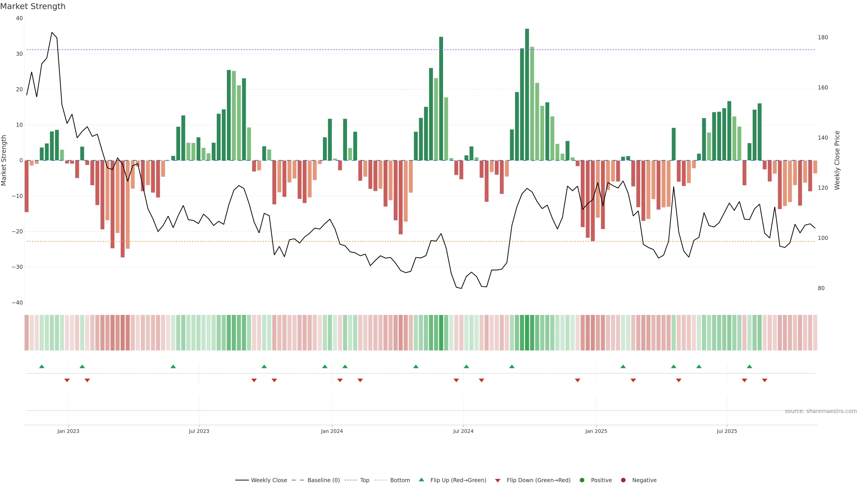Click the darkest green heatmap strip cell
Viewport: 868px width, 488px height.
coord(527,333)
